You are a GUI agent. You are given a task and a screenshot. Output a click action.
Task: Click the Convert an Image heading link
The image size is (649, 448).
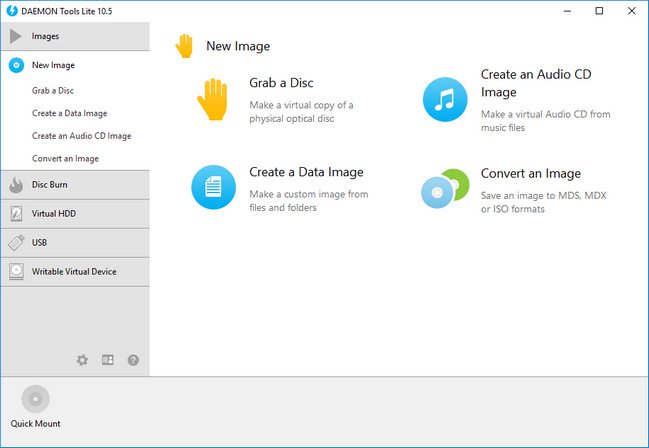pyautogui.click(x=530, y=174)
